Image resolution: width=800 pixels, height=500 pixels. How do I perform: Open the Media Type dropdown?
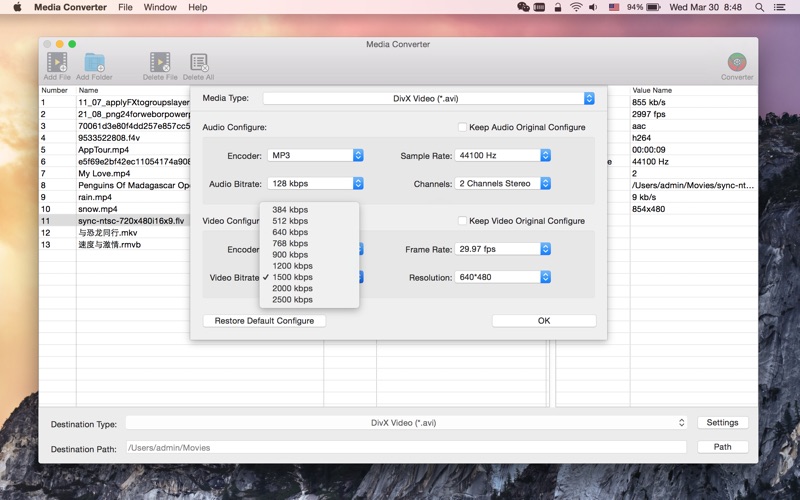tap(429, 98)
